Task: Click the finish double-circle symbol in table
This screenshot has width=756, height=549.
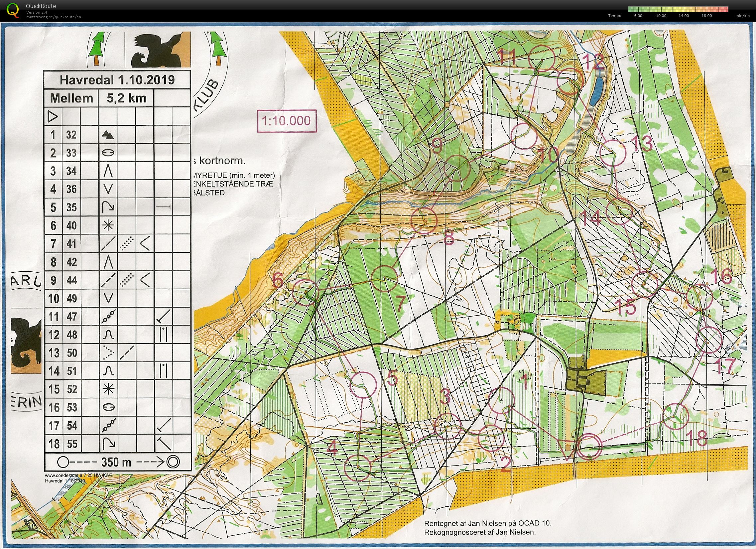Action: pyautogui.click(x=173, y=462)
